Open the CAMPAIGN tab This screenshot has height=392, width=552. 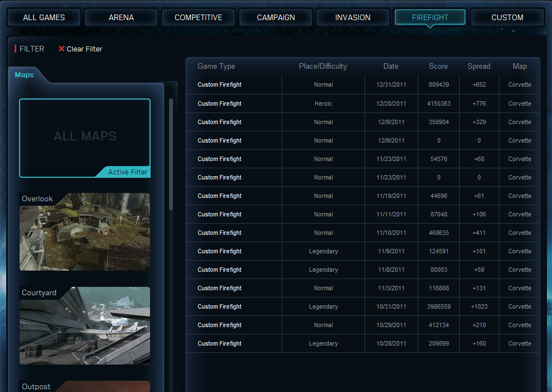click(275, 17)
